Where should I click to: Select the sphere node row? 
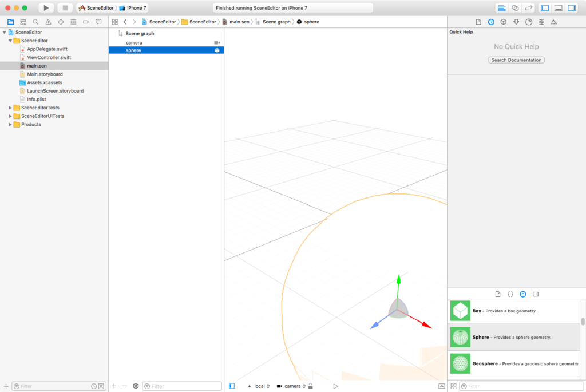(167, 50)
